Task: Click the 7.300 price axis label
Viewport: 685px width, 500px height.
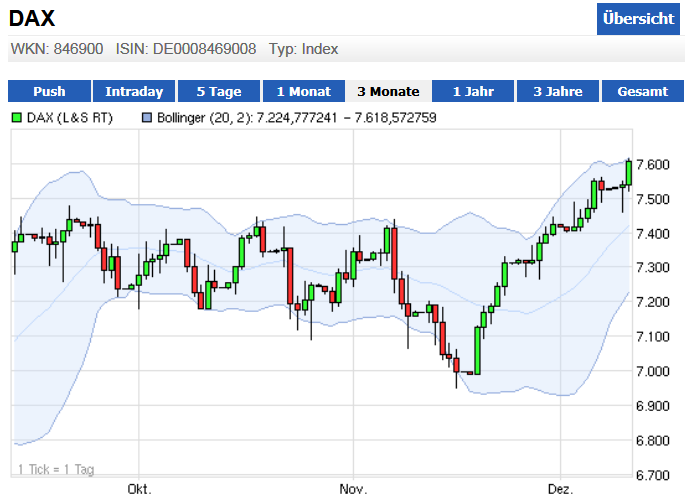Action: point(653,267)
